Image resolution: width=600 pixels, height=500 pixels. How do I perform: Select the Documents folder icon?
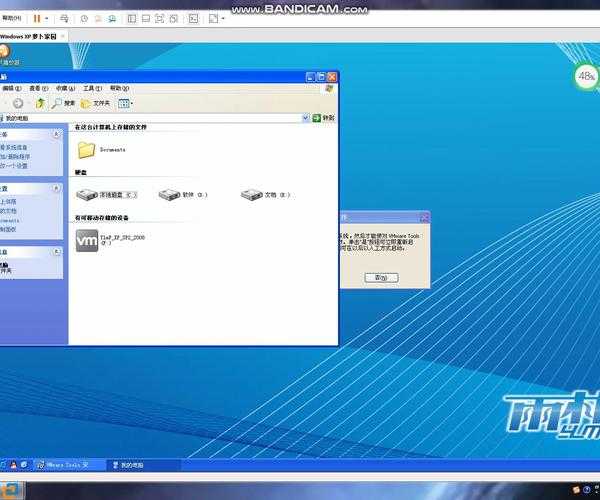(x=86, y=150)
